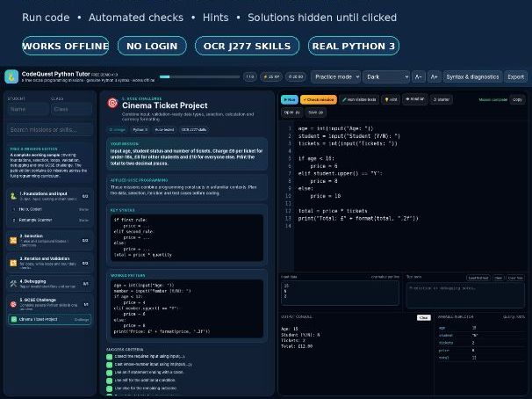The width and height of the screenshot is (532, 399).
Task: Decrease font size with A- button
Action: point(419,76)
